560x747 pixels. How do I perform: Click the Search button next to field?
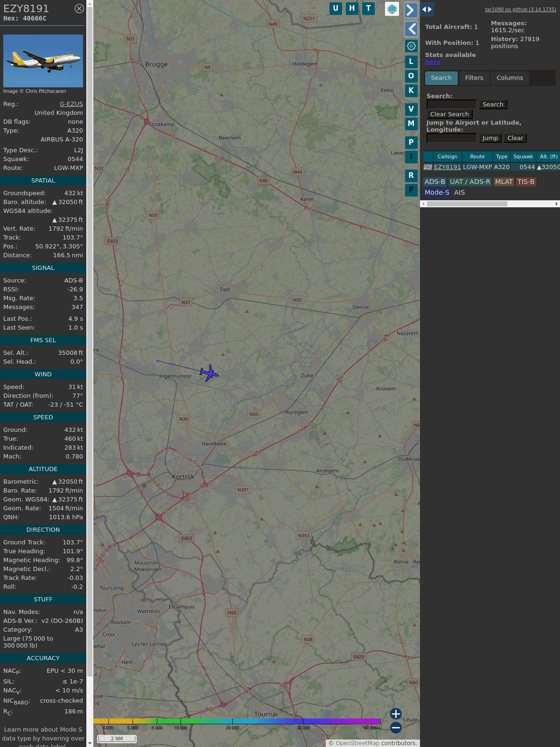click(493, 105)
